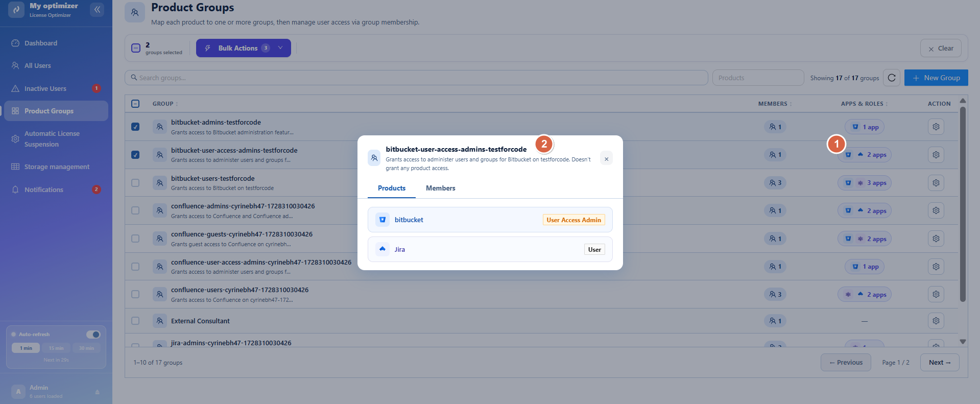Viewport: 980px width, 404px height.
Task: Toggle the select-all groups header checkbox
Action: click(135, 104)
